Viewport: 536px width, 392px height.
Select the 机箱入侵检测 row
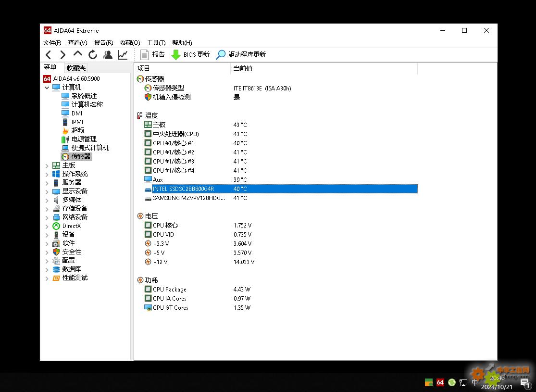tap(281, 98)
